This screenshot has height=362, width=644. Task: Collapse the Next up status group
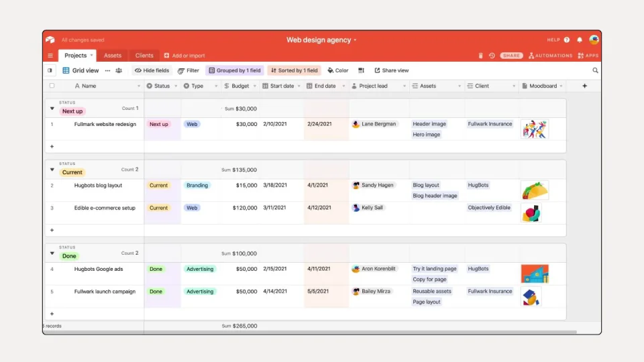click(52, 109)
